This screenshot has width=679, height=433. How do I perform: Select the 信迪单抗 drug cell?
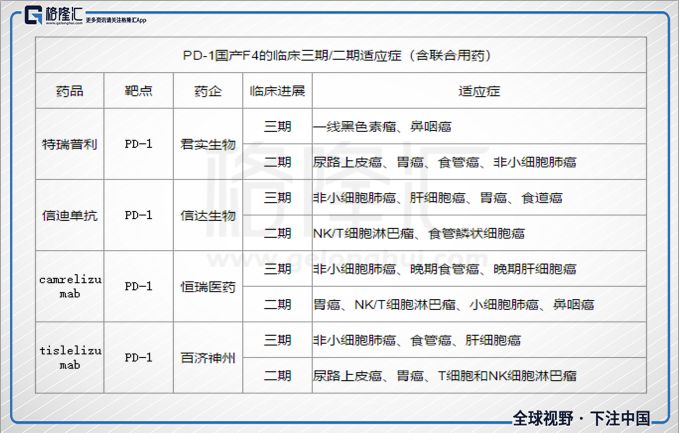coord(70,215)
